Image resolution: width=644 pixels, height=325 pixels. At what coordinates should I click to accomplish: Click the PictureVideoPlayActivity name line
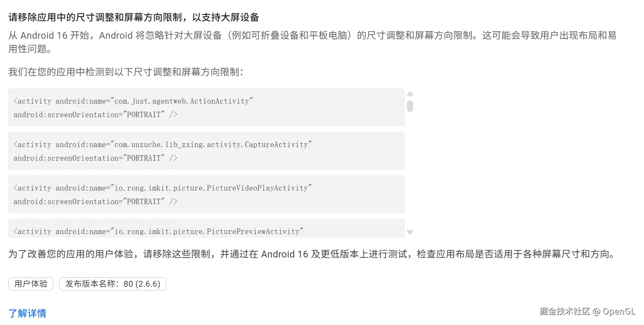coord(162,188)
